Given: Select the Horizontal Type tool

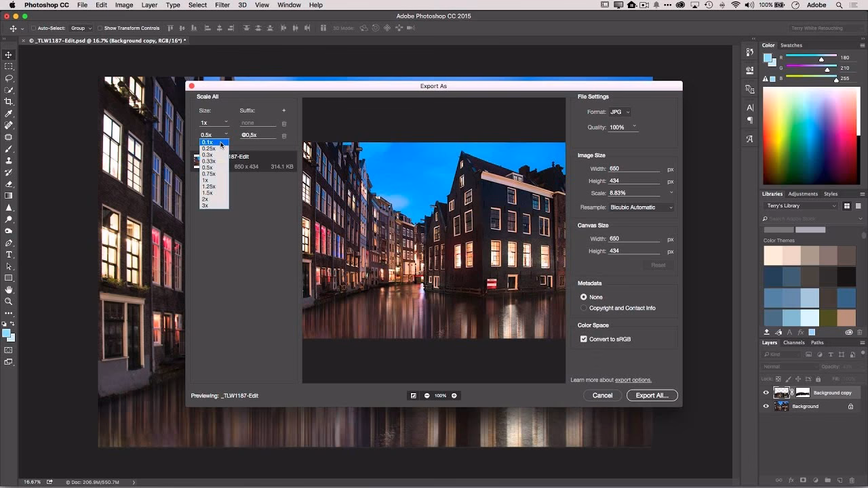Looking at the screenshot, I should coord(8,254).
